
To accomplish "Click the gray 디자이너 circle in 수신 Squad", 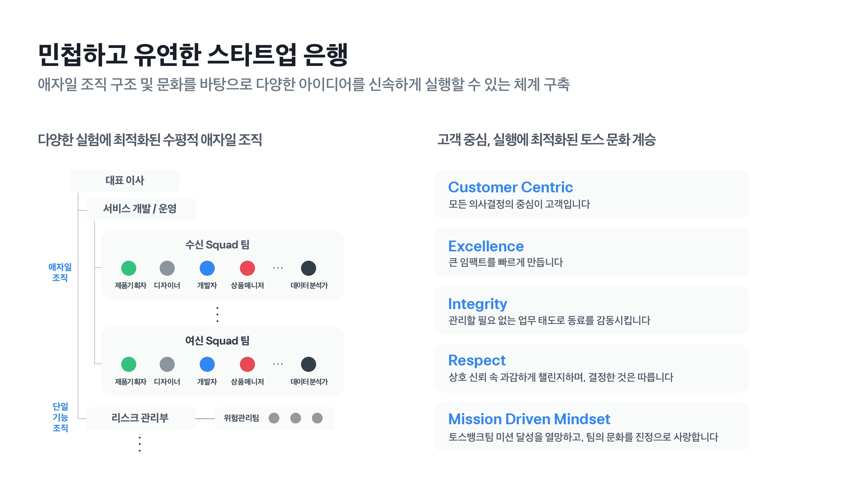I will (167, 268).
